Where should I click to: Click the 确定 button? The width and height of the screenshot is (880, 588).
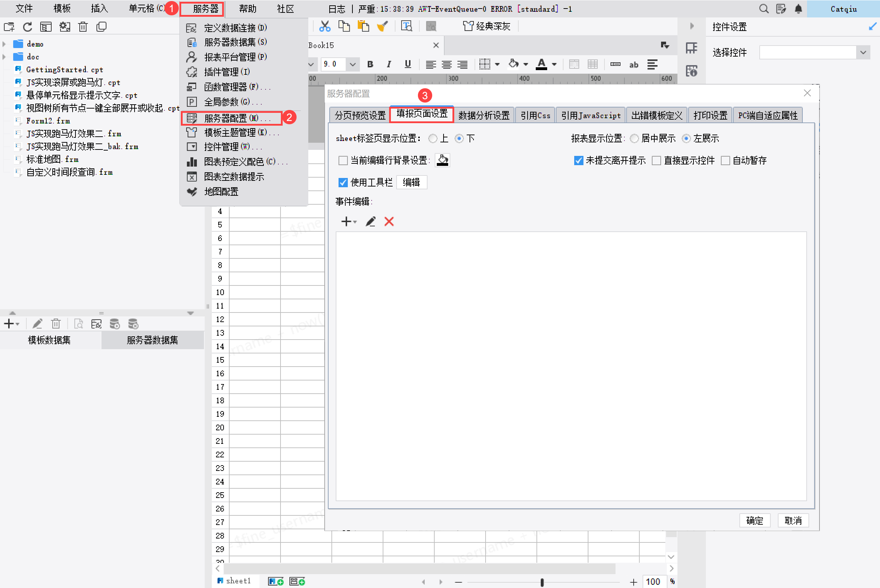[754, 520]
